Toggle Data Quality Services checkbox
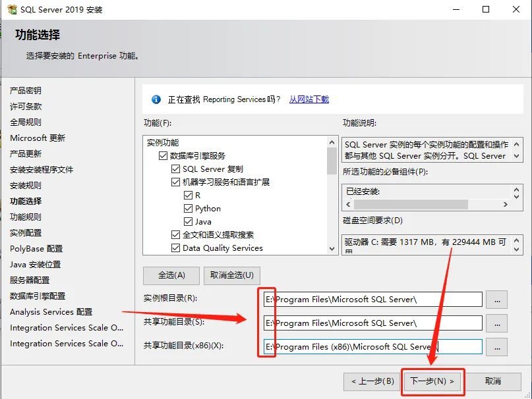 [175, 248]
